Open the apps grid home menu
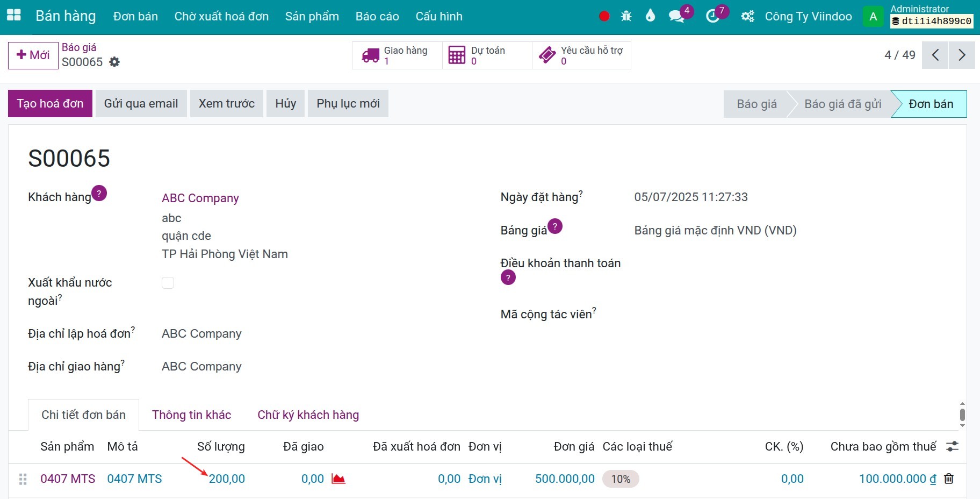 14,16
